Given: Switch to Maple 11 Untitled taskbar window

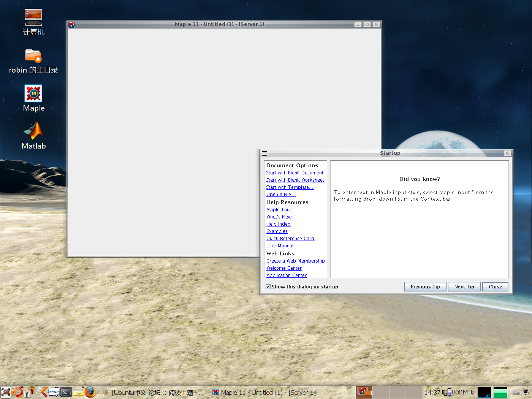Looking at the screenshot, I should 264,393.
